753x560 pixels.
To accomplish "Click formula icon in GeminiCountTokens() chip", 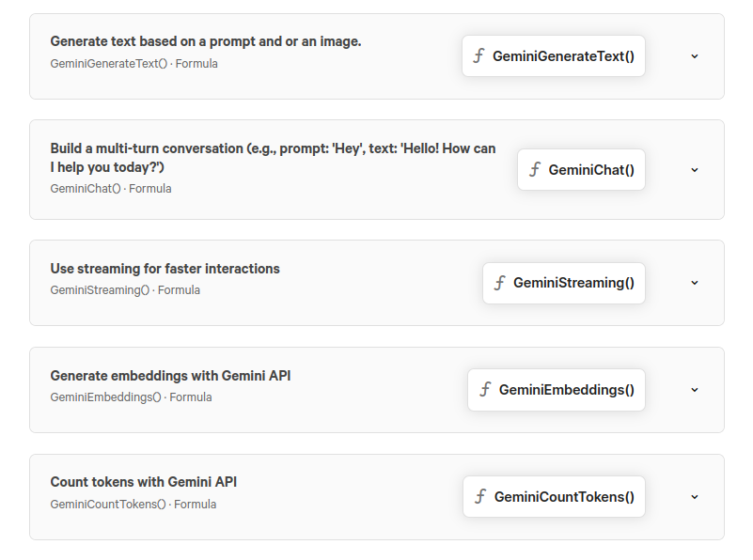I will point(480,497).
